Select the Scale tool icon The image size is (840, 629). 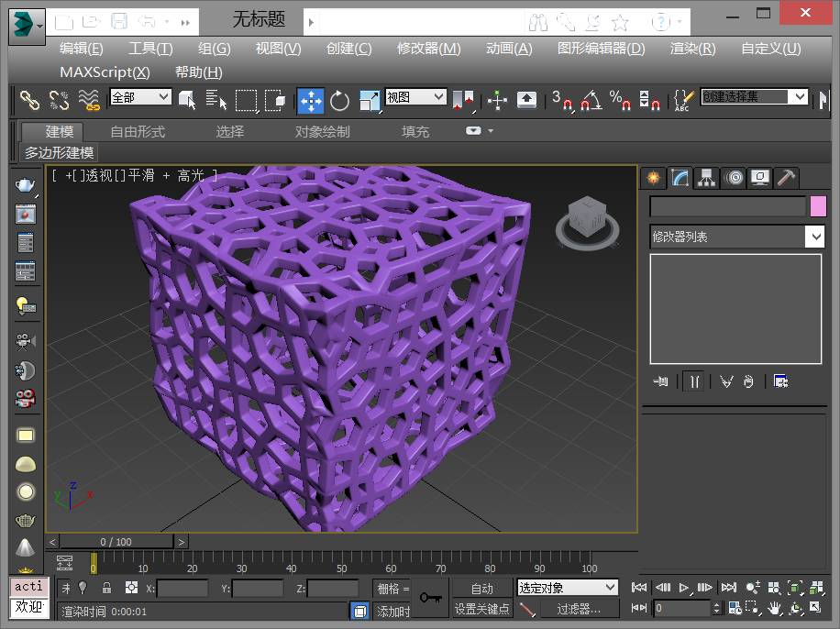click(370, 101)
